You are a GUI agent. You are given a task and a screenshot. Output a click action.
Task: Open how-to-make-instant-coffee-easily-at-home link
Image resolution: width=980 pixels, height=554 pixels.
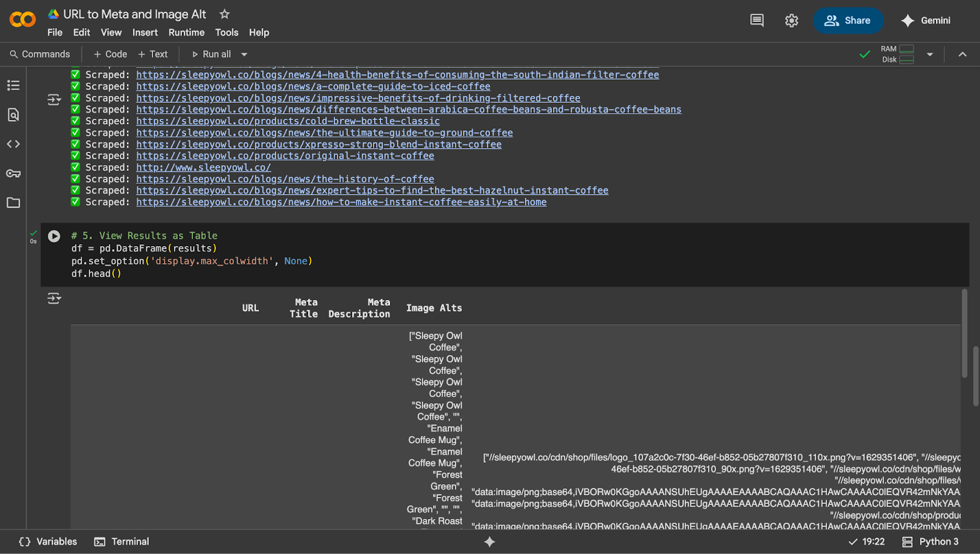coord(341,202)
